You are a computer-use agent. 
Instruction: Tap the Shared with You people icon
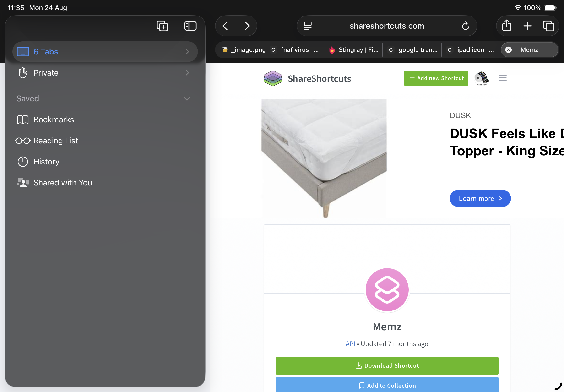click(23, 183)
